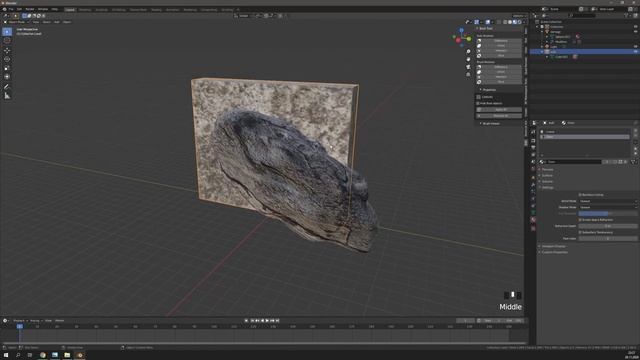Open the Physics properties tab
640x360 pixels.
pos(533,199)
